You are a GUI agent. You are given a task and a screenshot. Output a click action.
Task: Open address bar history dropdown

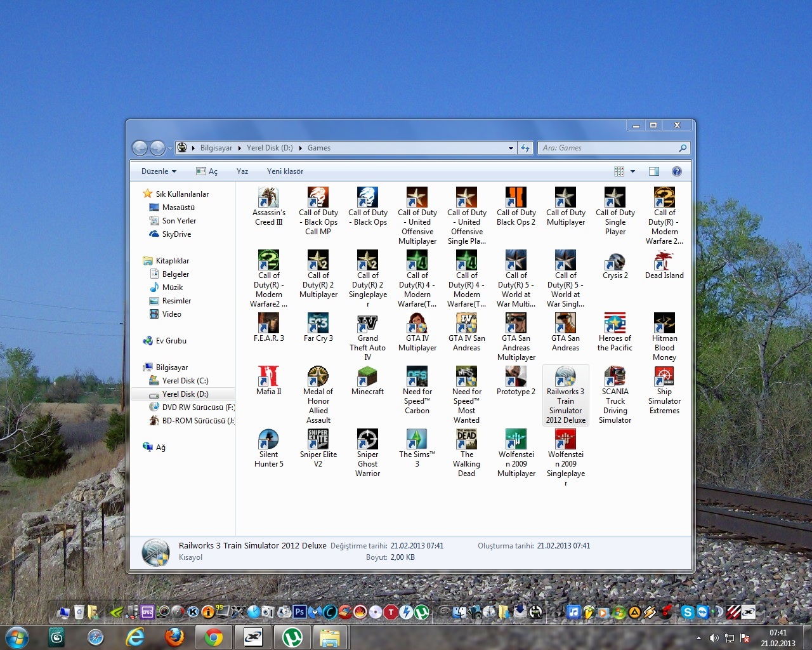point(511,148)
